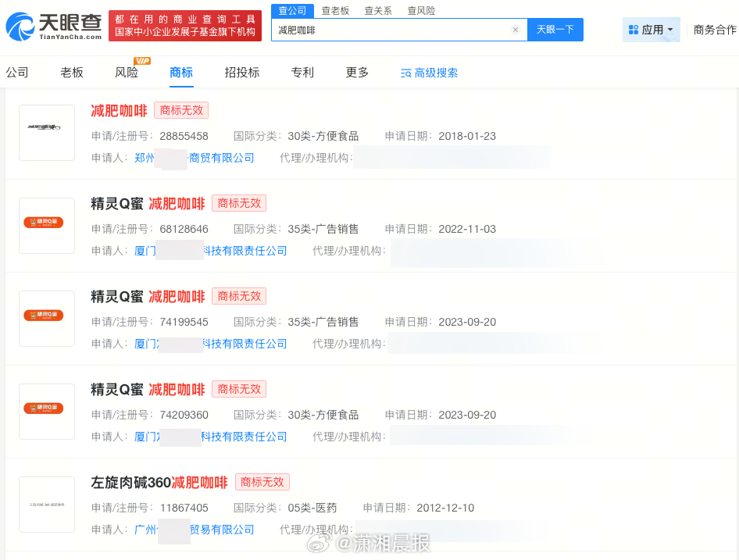This screenshot has height=560, width=739.
Task: Select the 公司 category tab
Action: (x=17, y=72)
